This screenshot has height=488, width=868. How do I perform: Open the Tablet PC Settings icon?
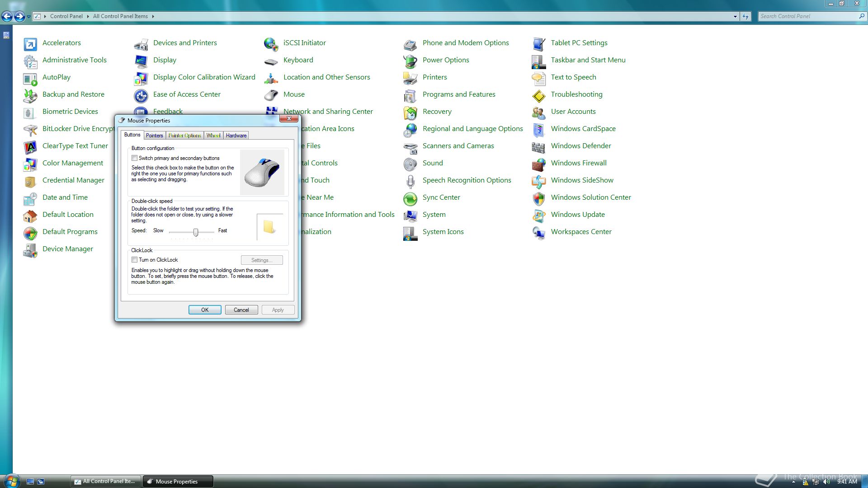[x=539, y=44]
